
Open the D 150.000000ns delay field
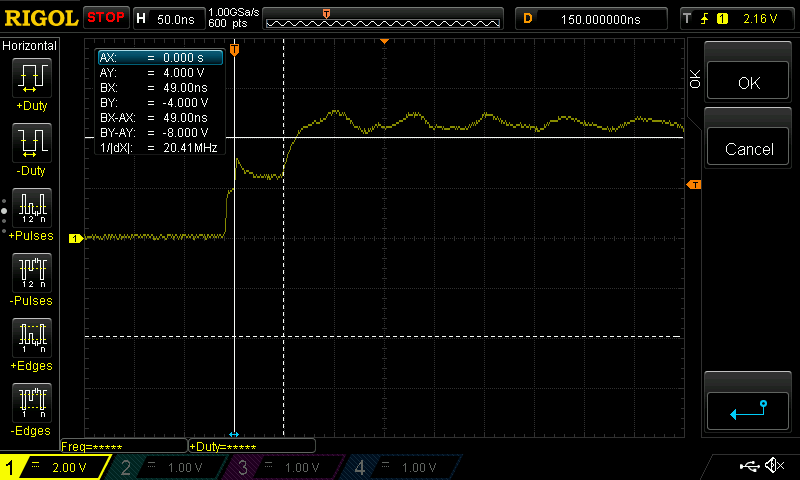590,18
